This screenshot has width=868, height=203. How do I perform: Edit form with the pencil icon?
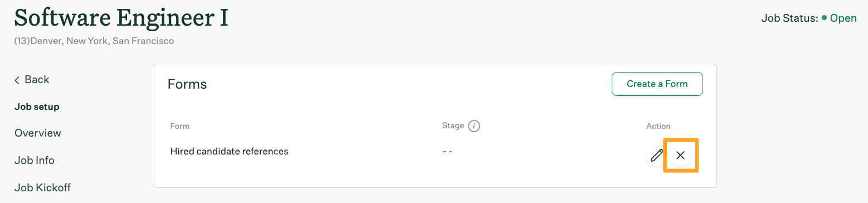[657, 155]
